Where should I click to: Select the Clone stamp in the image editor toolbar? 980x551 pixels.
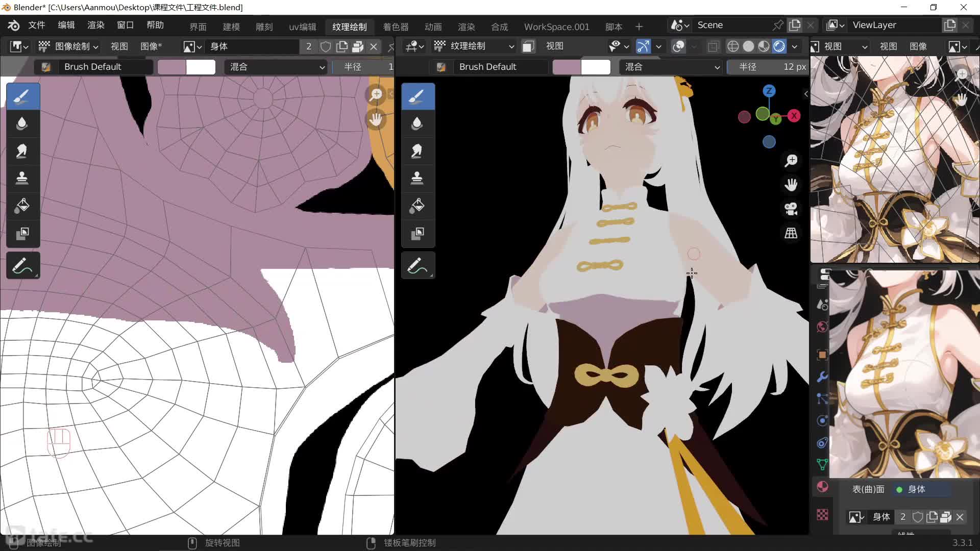(x=23, y=179)
